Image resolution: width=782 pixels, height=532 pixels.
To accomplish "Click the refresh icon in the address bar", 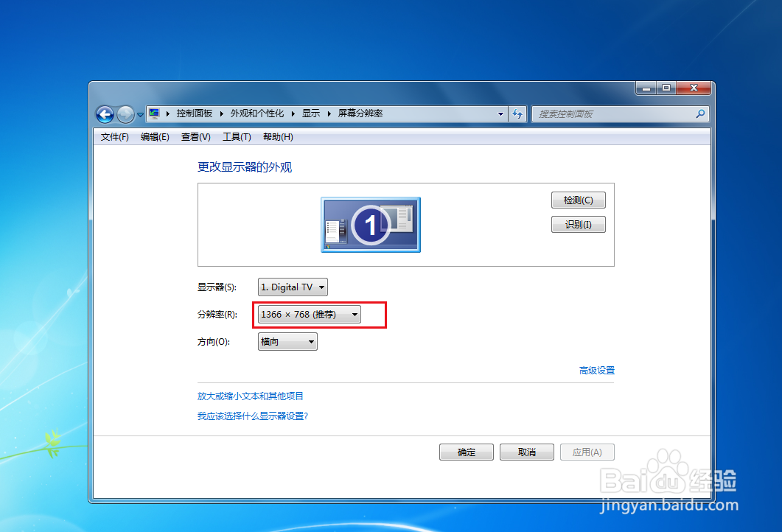I will point(517,113).
